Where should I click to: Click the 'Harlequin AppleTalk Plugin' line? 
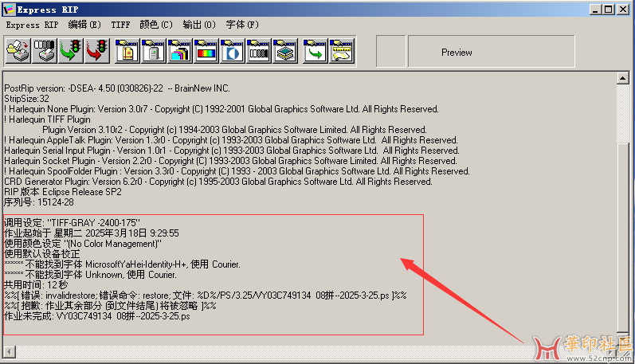[231, 140]
